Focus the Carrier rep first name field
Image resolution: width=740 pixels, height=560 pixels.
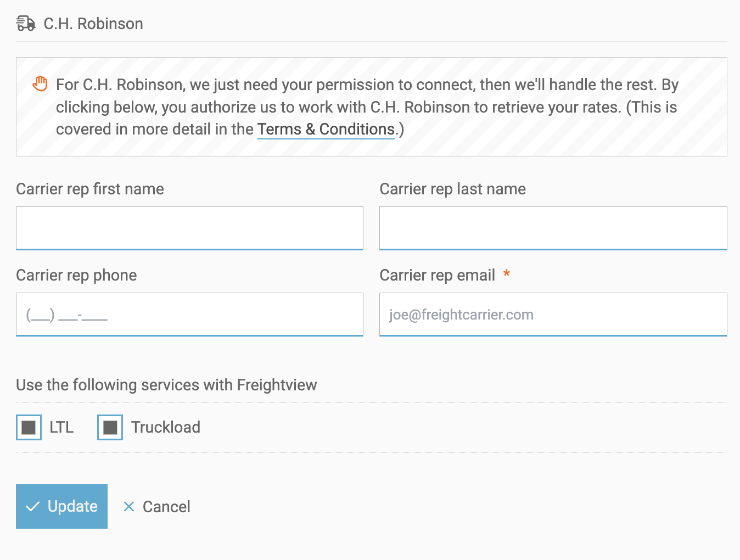(189, 228)
